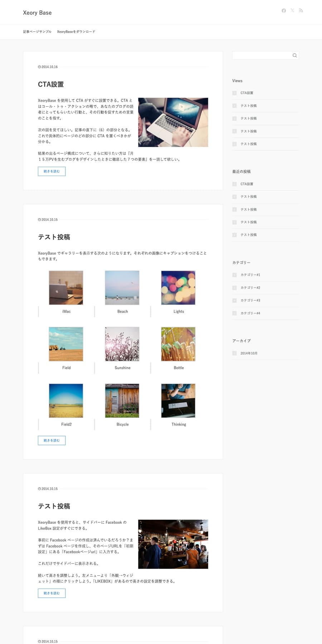Viewport: 322px width, 644px height.
Task: Open the Lights gallery thumbnail
Action: pos(178,288)
